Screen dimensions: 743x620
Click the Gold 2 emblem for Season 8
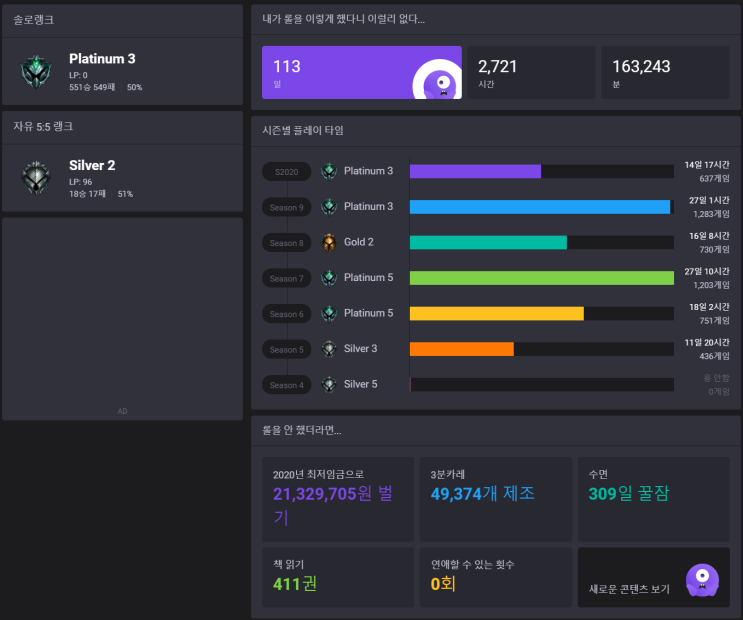(329, 242)
